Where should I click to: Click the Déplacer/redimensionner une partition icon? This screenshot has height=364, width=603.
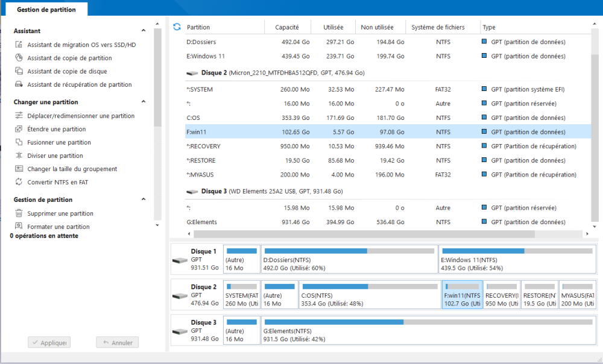coord(19,115)
